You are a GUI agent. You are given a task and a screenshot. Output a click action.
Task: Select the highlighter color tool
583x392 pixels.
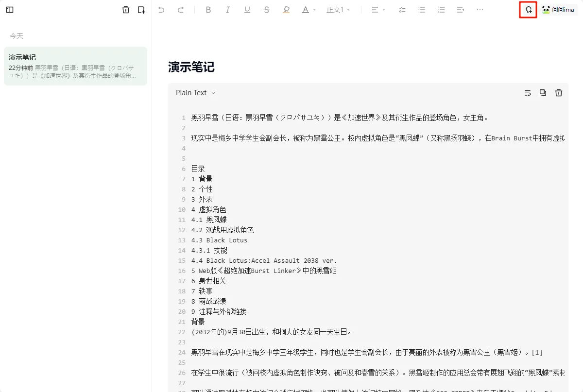(286, 10)
